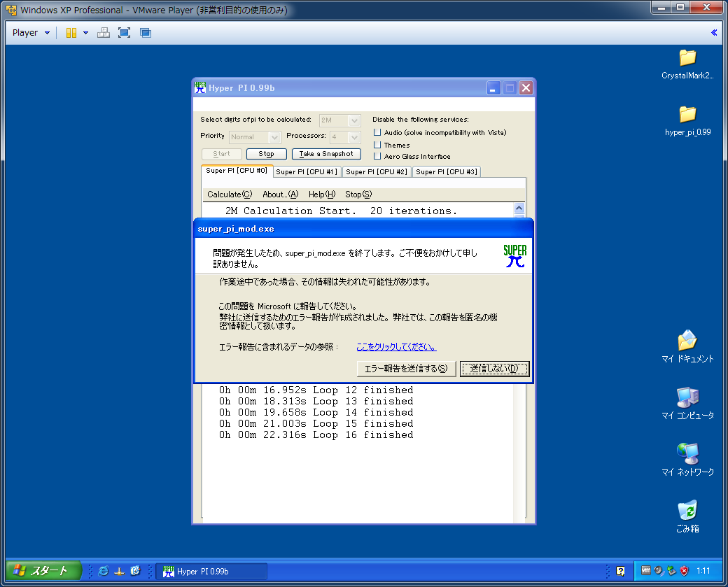728x587 pixels.
Task: Click the Hyper PI title bar app icon
Action: coord(200,87)
